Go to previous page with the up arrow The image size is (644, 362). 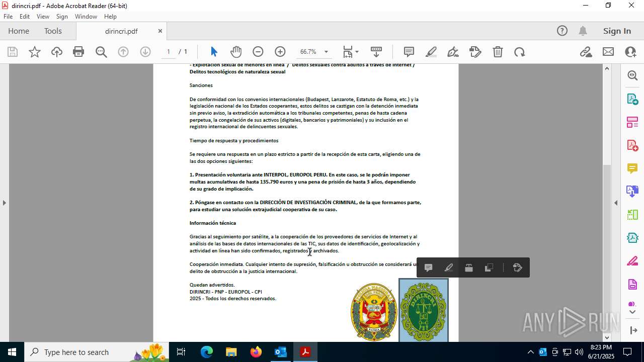point(123,52)
